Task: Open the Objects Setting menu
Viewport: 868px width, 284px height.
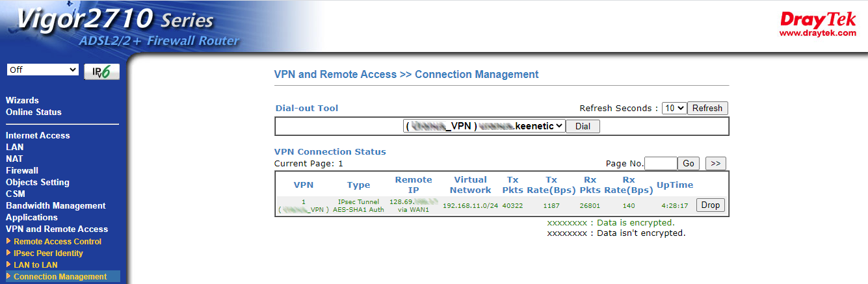Action: click(38, 182)
